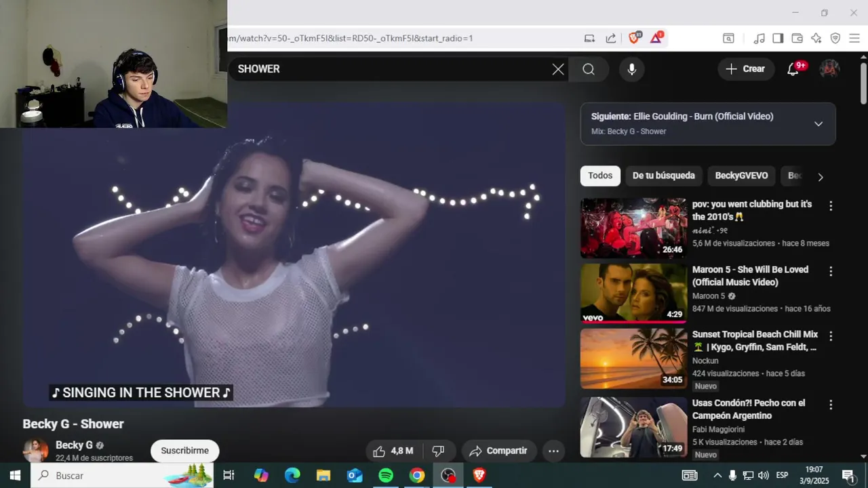Open Outlook from the taskbar
Image resolution: width=868 pixels, height=488 pixels.
coord(355,475)
